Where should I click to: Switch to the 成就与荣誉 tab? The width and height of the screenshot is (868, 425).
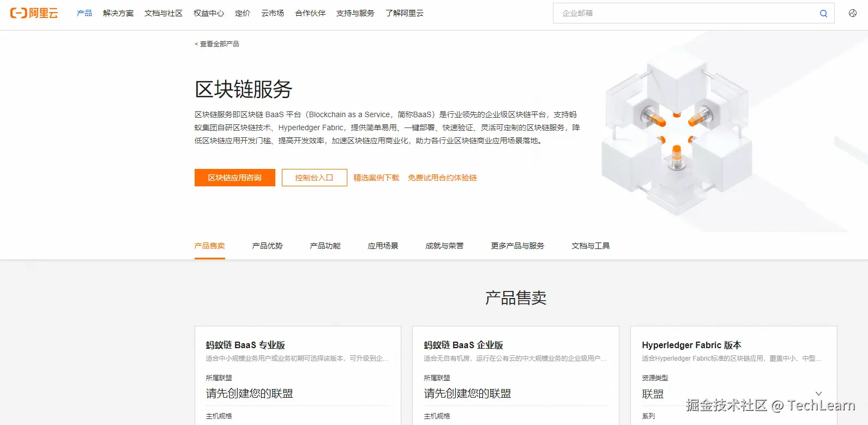point(445,246)
